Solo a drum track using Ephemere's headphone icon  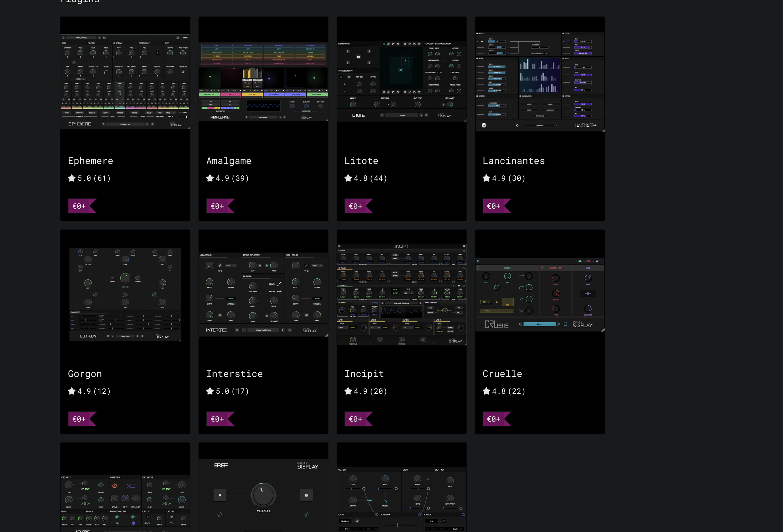click(x=69, y=100)
